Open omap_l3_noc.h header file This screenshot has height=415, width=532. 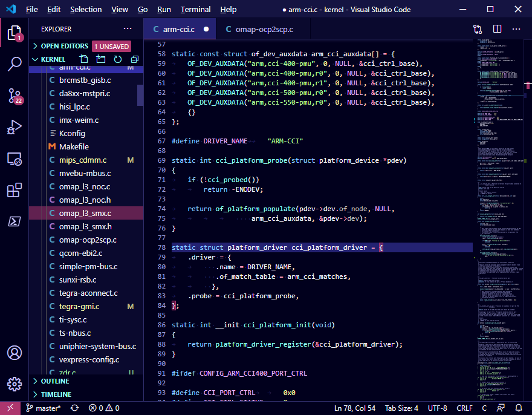coord(86,200)
